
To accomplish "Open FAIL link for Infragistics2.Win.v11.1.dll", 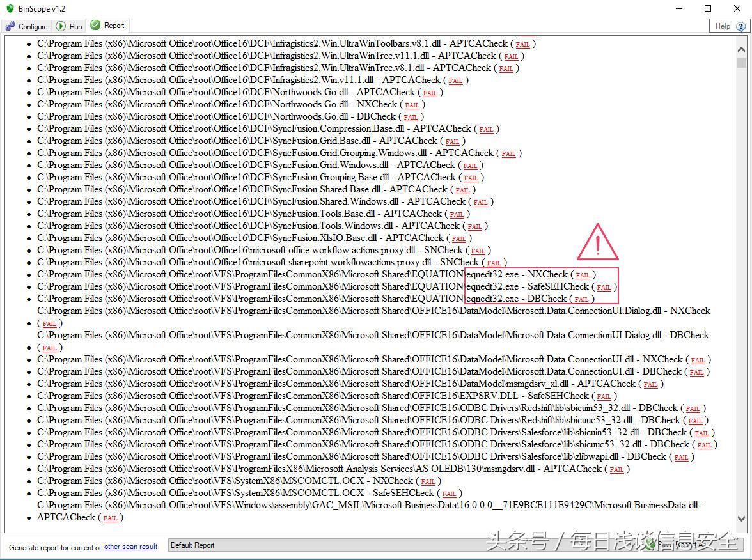I will pos(455,81).
